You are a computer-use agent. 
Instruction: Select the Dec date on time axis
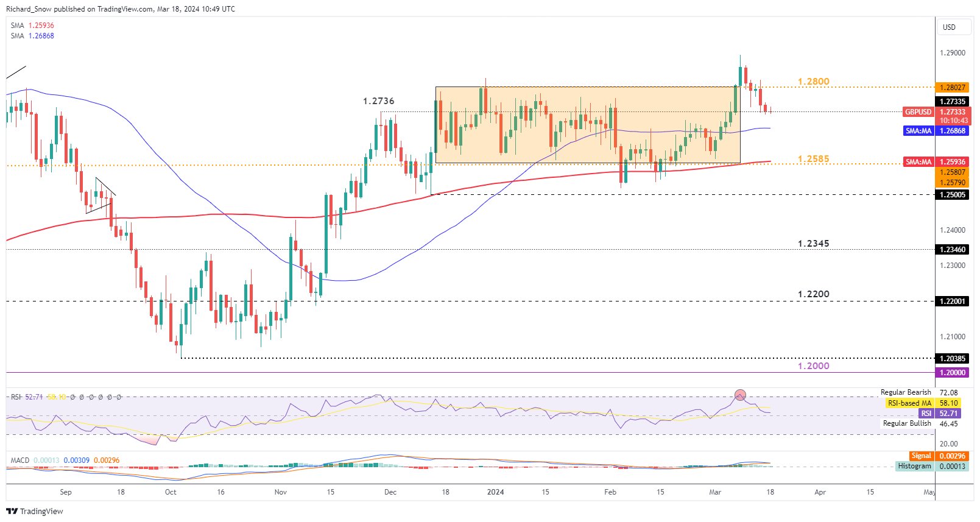pos(390,492)
